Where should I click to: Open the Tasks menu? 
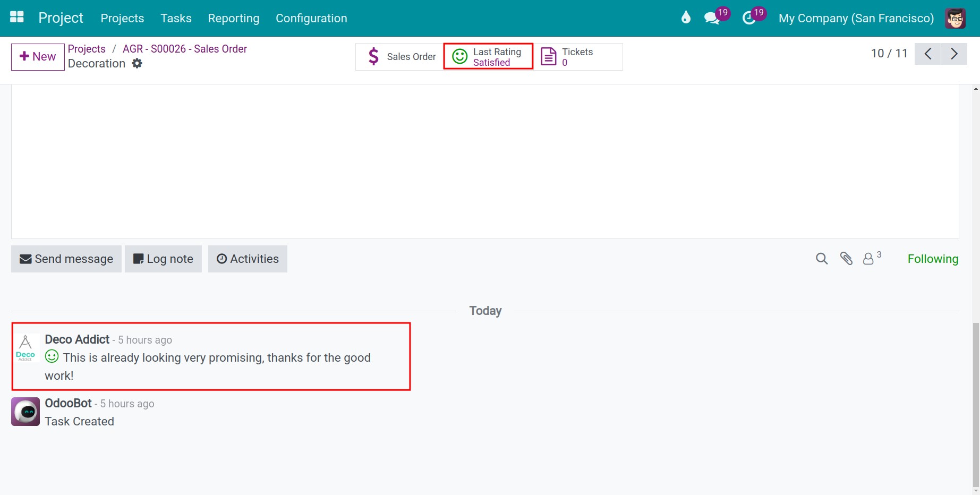176,18
